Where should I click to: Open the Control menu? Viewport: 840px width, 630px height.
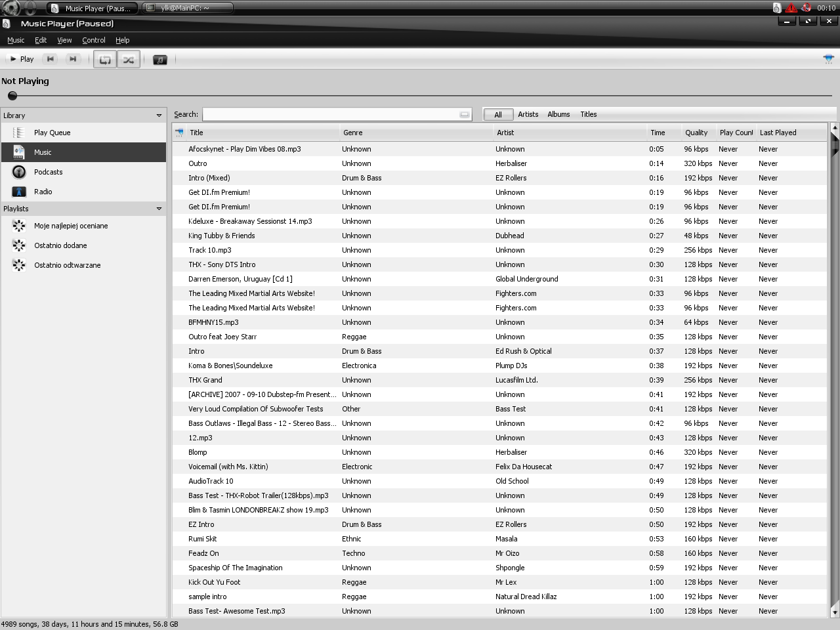point(93,40)
